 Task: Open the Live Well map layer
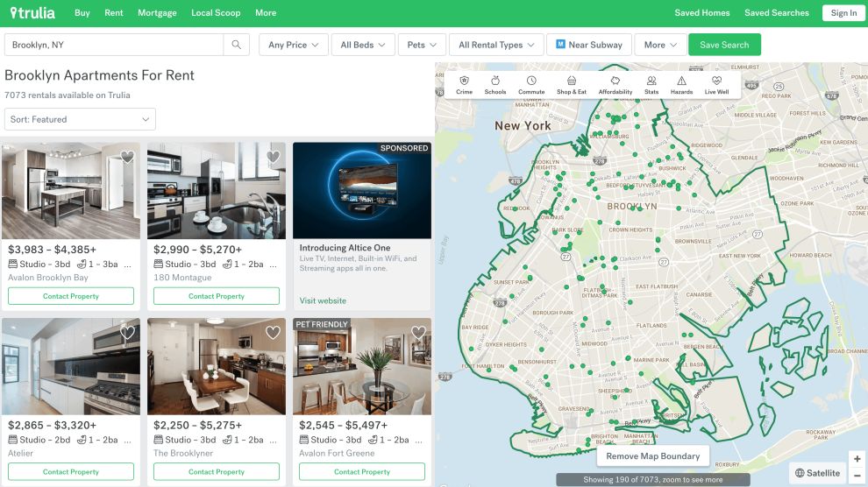[716, 85]
